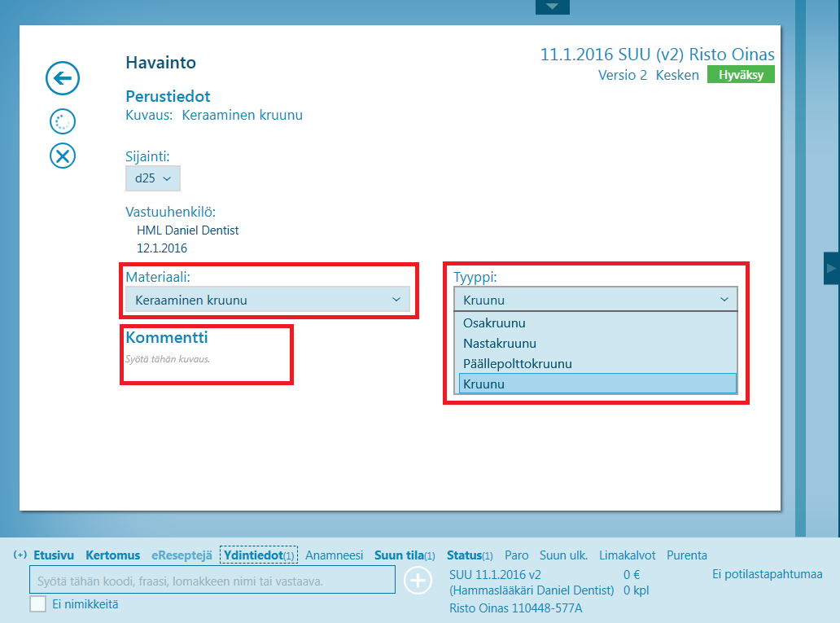The image size is (840, 623).
Task: Click the circular loading spinner icon
Action: click(x=63, y=122)
